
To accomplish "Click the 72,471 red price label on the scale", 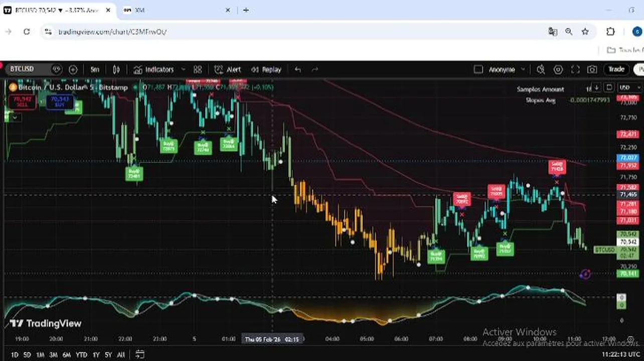I will pyautogui.click(x=627, y=134).
